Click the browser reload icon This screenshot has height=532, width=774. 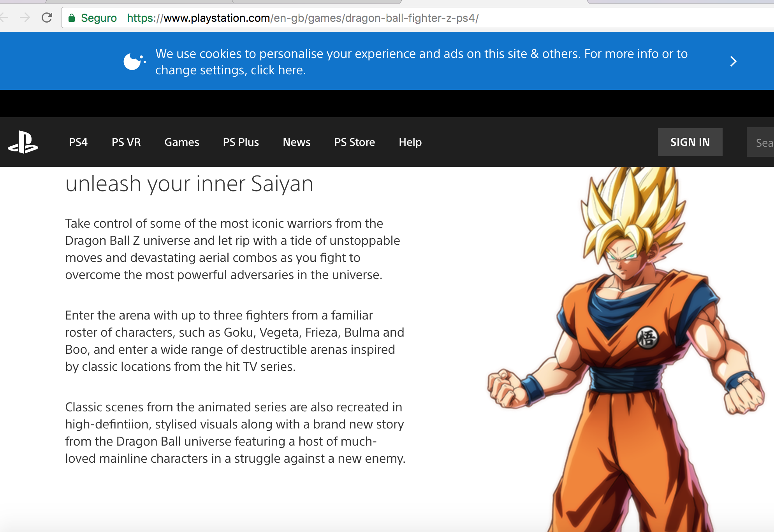tap(47, 18)
